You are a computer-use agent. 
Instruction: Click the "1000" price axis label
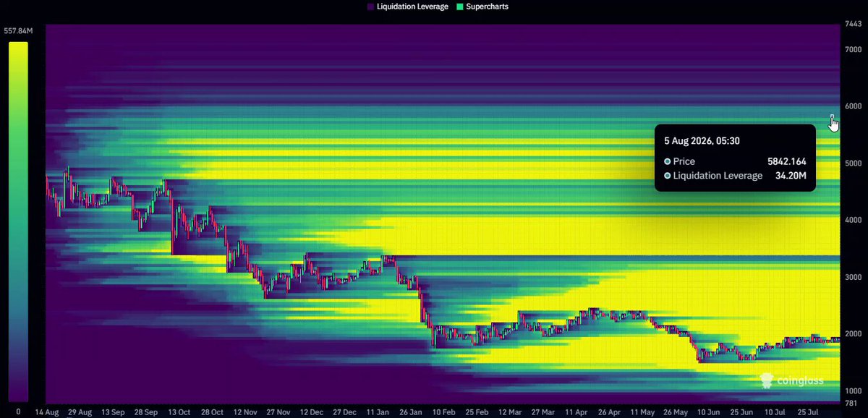854,391
